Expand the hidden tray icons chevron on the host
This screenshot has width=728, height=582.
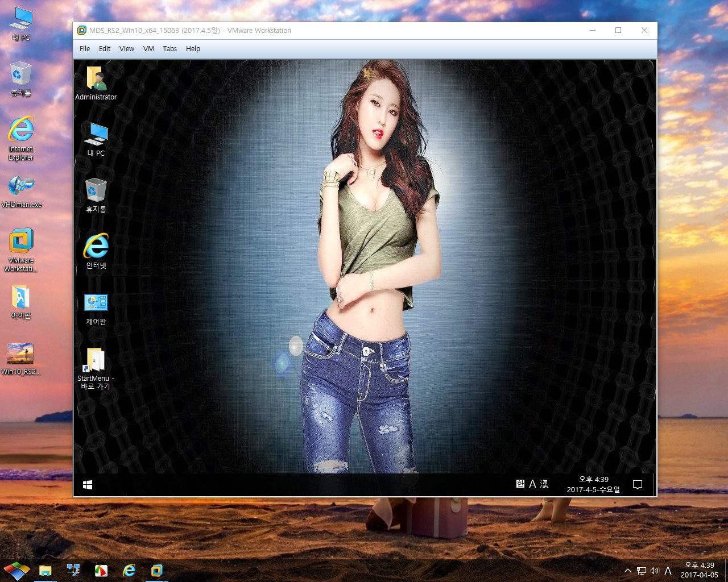628,571
